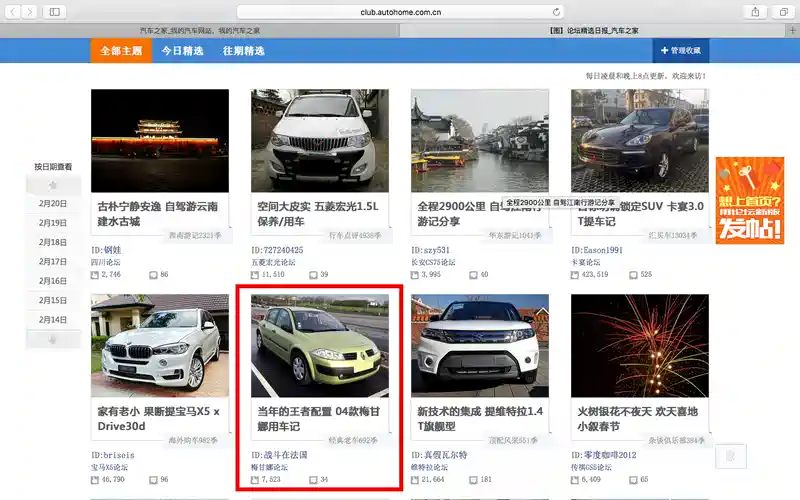Screen dimensions: 800x500
Task: Open the white BMW X5 post image
Action: (x=159, y=345)
